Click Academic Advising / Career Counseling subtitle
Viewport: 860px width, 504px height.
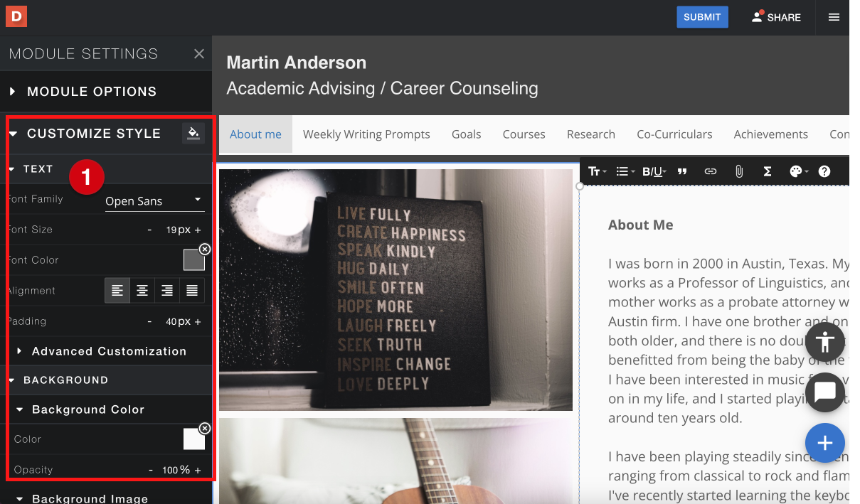tap(382, 89)
